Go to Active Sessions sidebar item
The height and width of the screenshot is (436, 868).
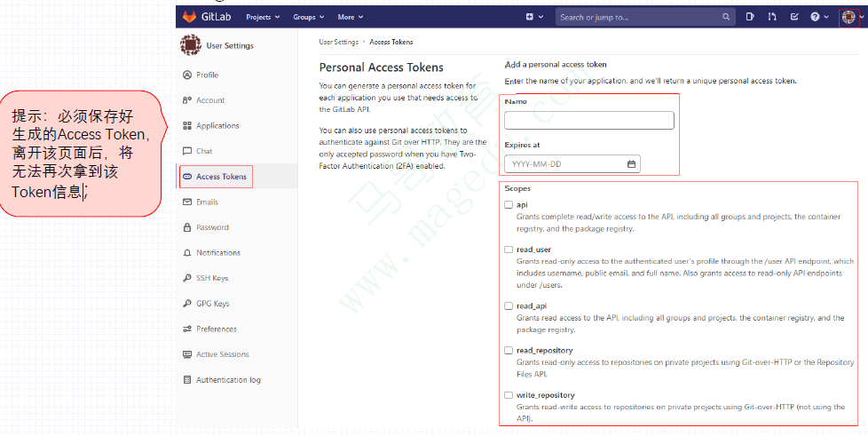pyautogui.click(x=222, y=354)
